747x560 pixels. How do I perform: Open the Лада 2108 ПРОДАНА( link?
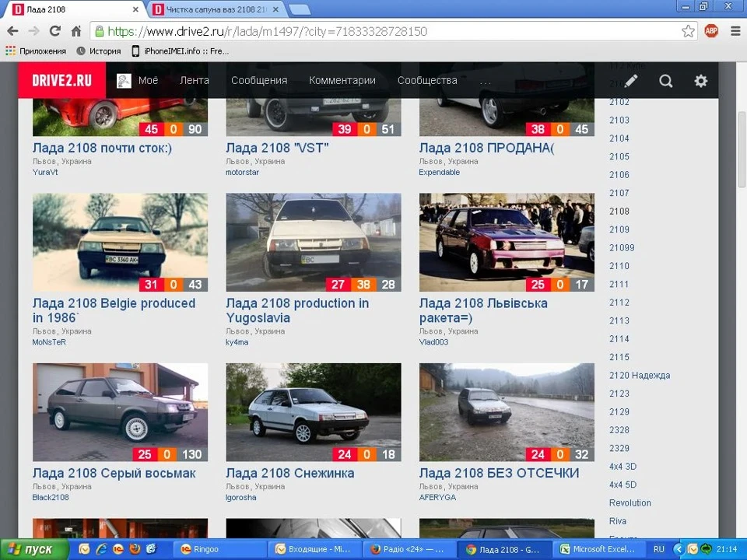click(x=487, y=148)
